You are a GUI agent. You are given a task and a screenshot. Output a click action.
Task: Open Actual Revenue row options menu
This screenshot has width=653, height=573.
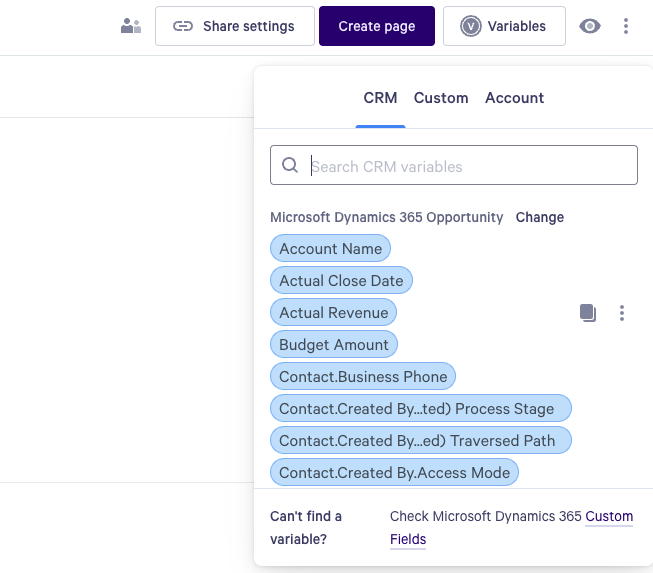coord(621,313)
